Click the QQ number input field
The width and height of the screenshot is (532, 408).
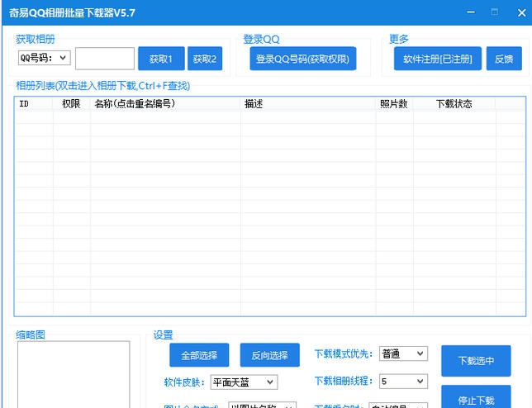[x=105, y=59]
